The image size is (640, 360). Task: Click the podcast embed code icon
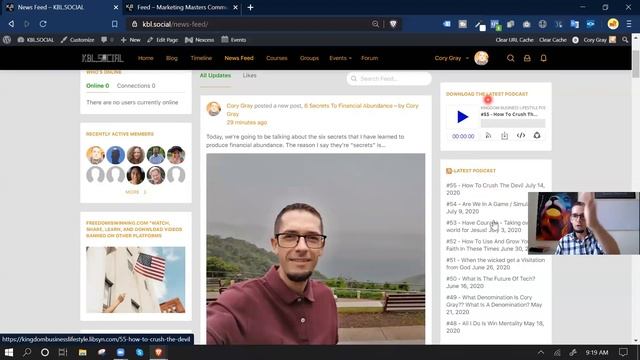point(521,136)
